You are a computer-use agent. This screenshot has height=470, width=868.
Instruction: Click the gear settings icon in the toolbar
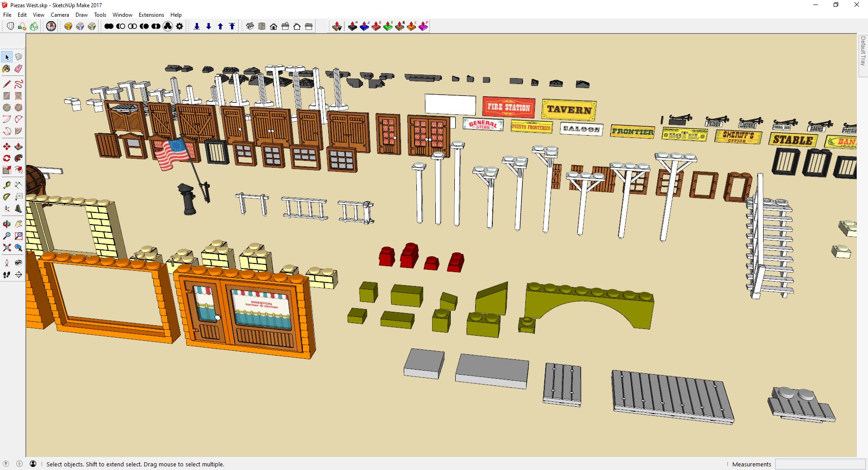click(179, 26)
